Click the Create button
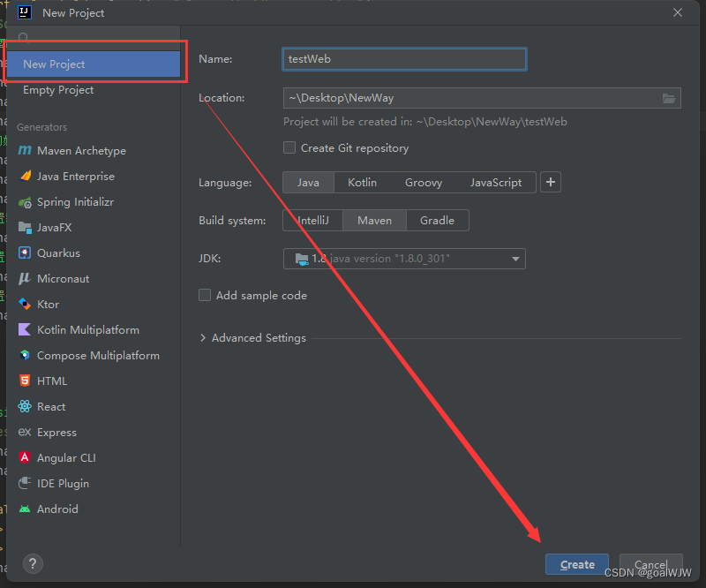 (x=577, y=564)
